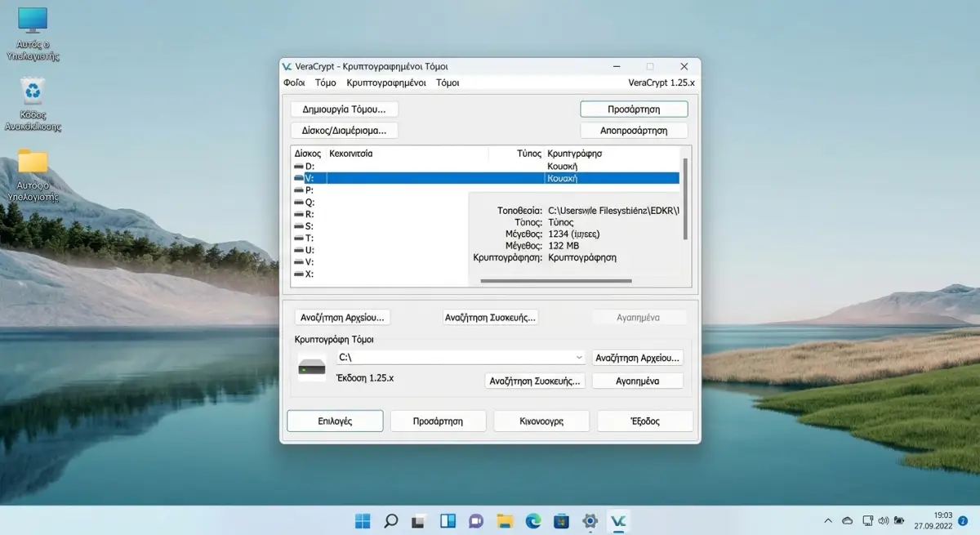Screen dimensions: 980x535
Task: Click the drive icon of the Q: row
Action: 299,203
